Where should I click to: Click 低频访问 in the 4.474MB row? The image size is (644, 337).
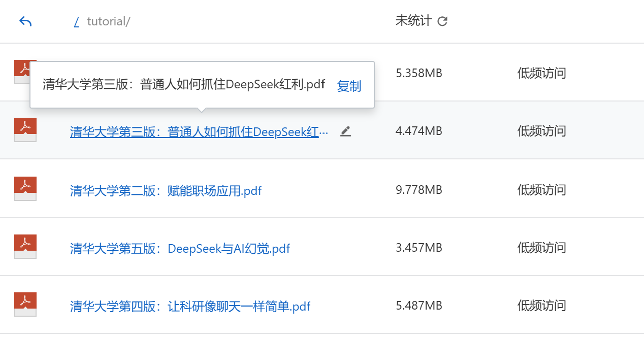541,131
